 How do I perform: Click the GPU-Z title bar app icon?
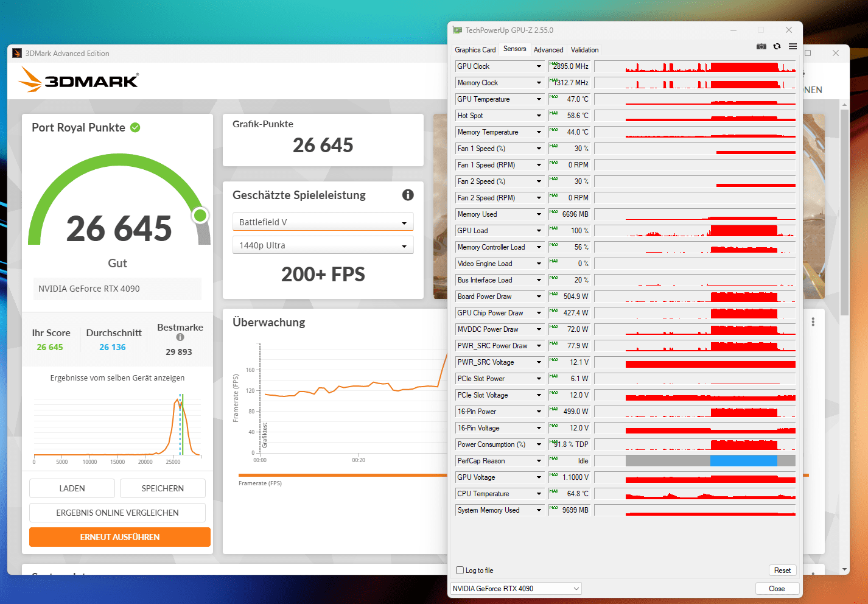pyautogui.click(x=457, y=30)
